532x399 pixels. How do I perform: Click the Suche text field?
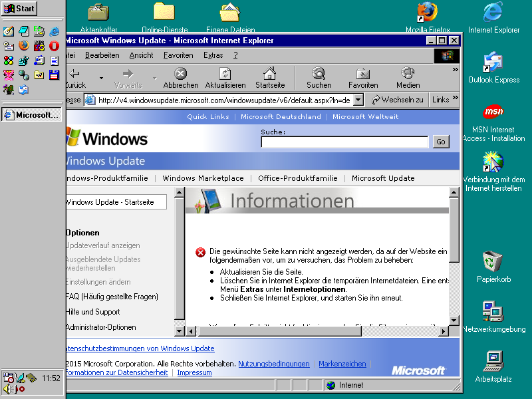pos(344,142)
